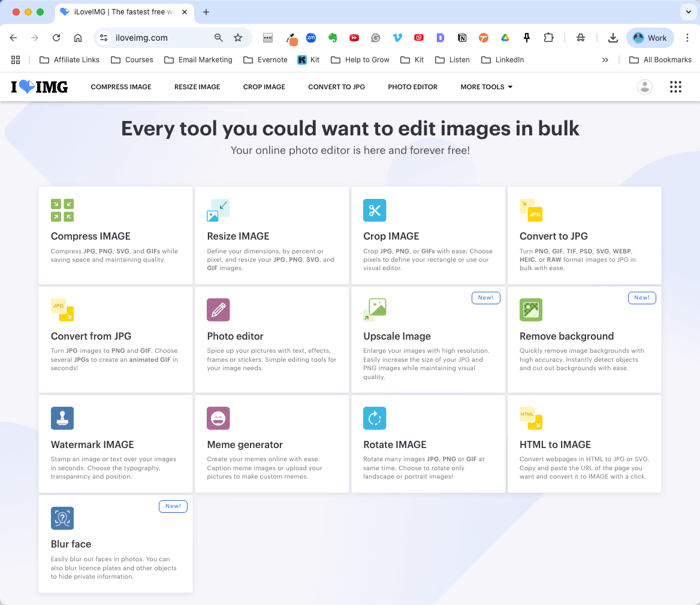700x605 pixels.
Task: Open the Notion extension icon
Action: tap(462, 38)
